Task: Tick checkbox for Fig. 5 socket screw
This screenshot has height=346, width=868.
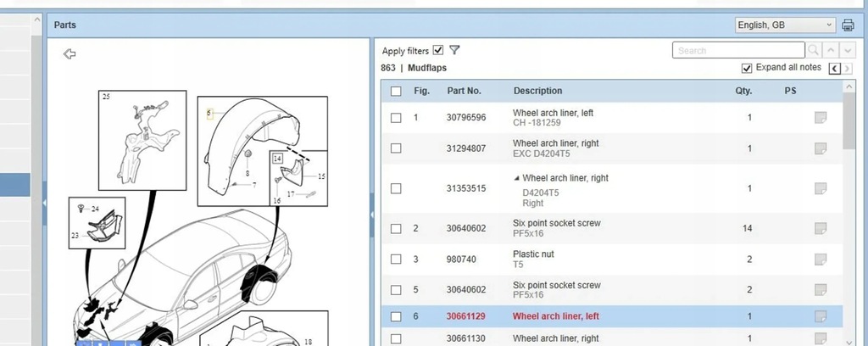Action: [x=396, y=289]
